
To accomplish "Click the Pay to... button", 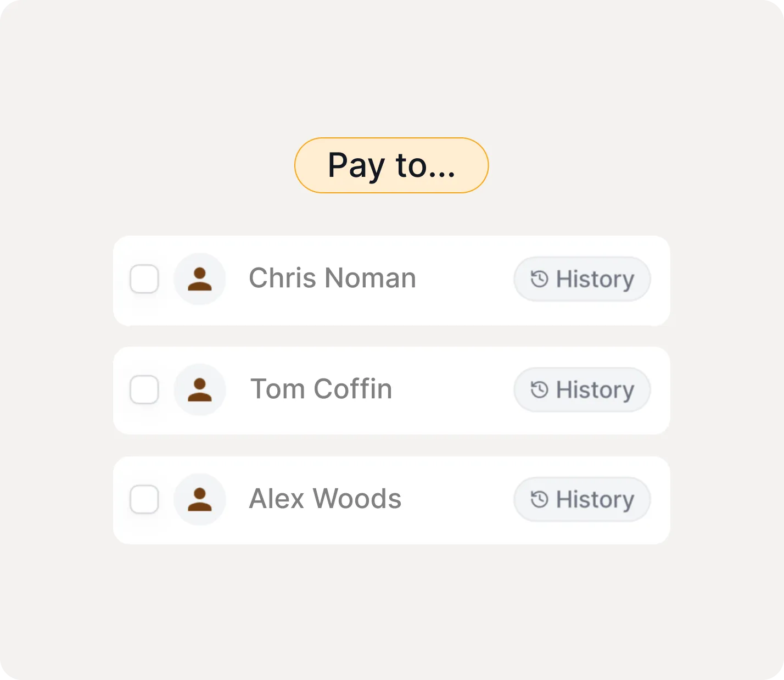I will 391,165.
